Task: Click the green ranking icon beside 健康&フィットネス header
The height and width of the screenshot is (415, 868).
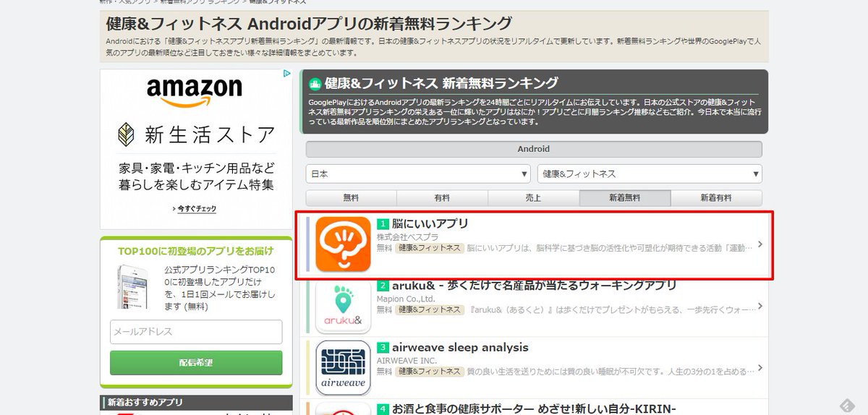Action: click(315, 83)
